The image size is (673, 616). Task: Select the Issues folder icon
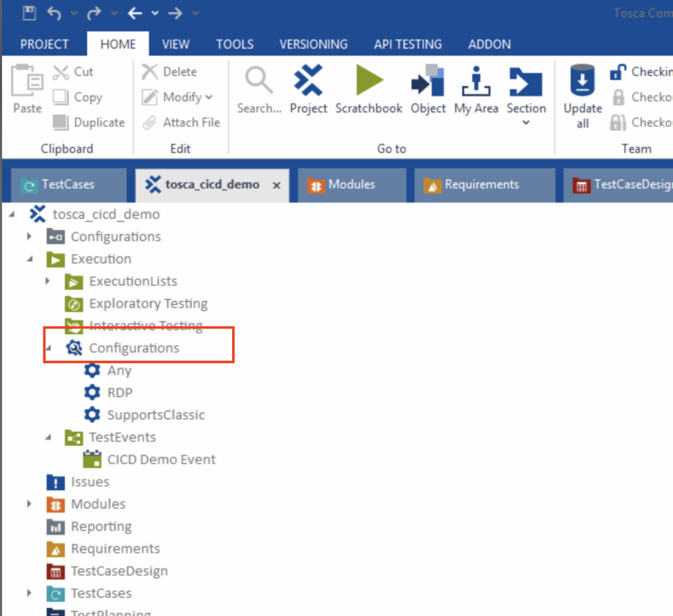click(55, 482)
